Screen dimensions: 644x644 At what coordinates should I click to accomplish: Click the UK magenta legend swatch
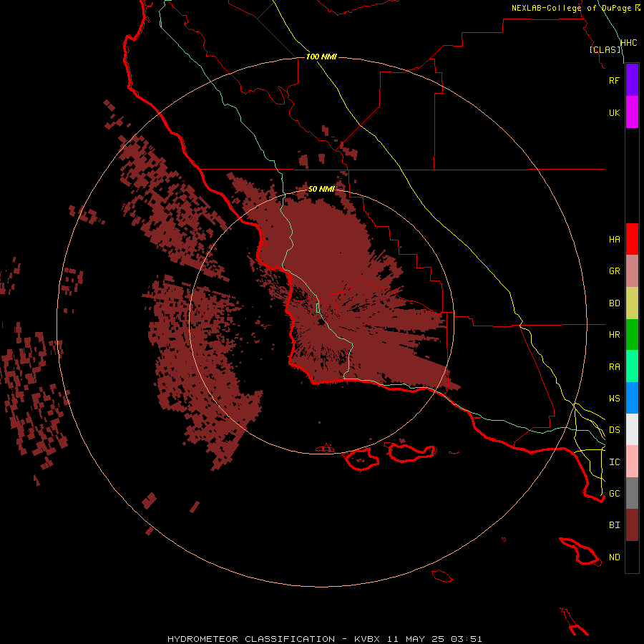632,112
